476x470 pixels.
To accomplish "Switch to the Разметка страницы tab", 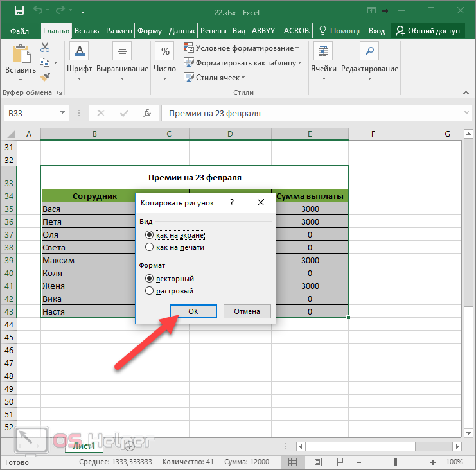I will click(x=119, y=31).
